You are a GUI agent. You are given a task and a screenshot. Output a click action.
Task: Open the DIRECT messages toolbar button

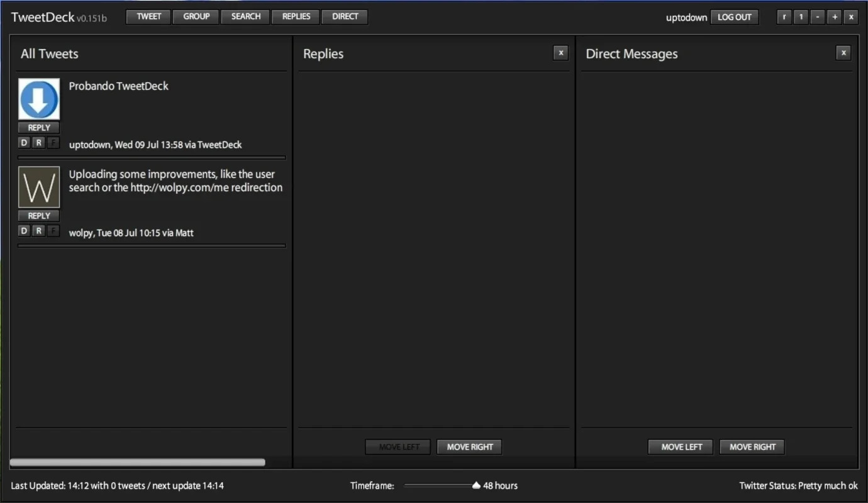pyautogui.click(x=345, y=17)
